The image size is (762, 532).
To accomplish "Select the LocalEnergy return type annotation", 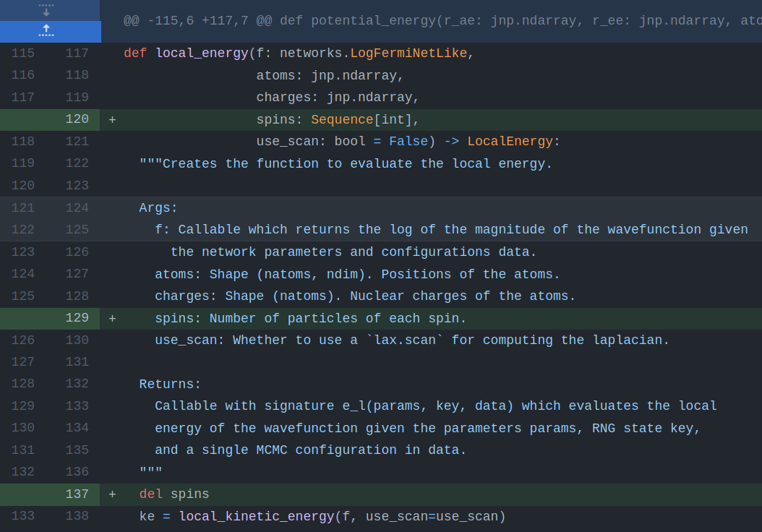I will pos(510,141).
